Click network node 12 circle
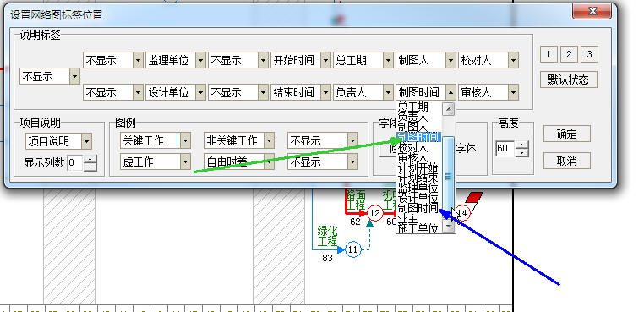Screen dimensions: 644x312 pos(374,213)
